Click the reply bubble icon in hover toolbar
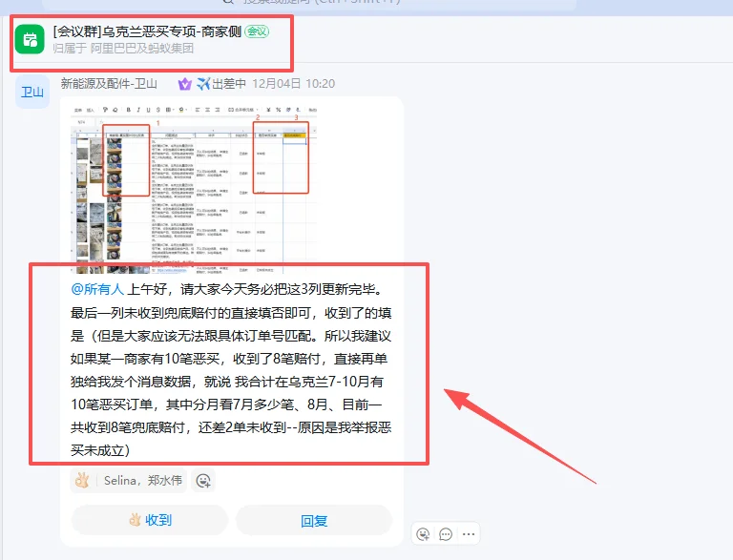 tap(446, 534)
